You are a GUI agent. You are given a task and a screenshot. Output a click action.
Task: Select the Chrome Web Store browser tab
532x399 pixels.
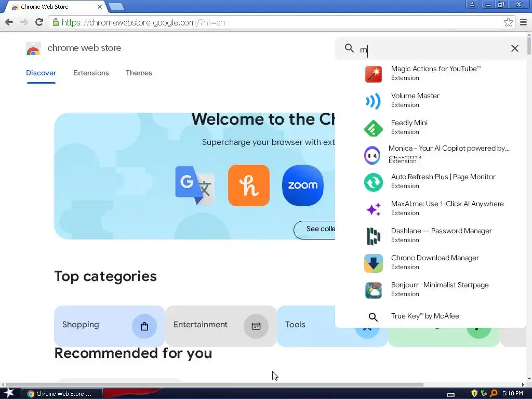click(x=54, y=7)
